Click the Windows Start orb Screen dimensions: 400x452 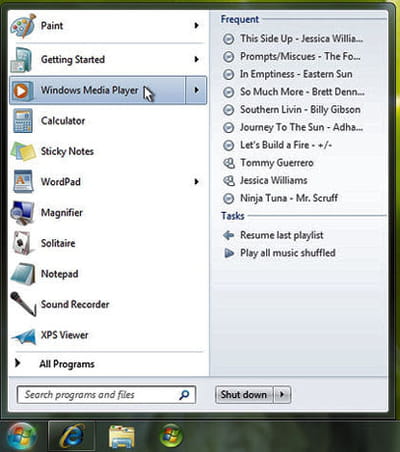pos(22,435)
